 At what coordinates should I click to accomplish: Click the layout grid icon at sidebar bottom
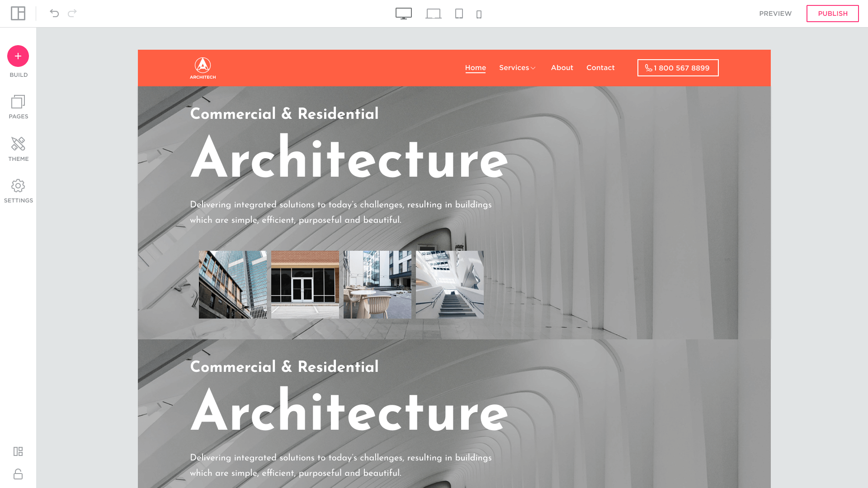(x=18, y=451)
